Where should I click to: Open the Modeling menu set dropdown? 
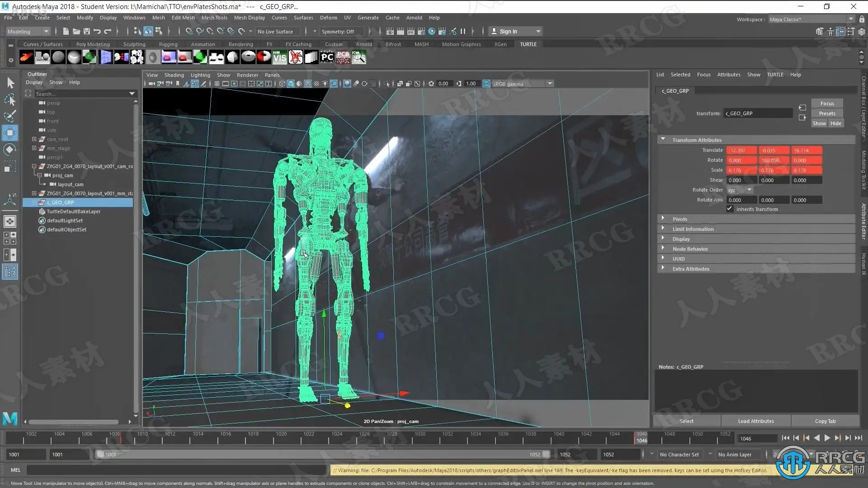28,31
